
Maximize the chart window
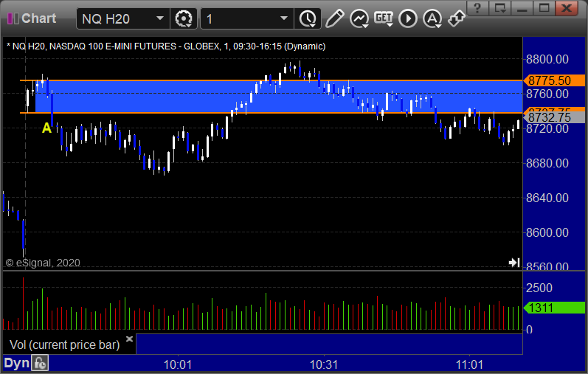click(x=544, y=8)
